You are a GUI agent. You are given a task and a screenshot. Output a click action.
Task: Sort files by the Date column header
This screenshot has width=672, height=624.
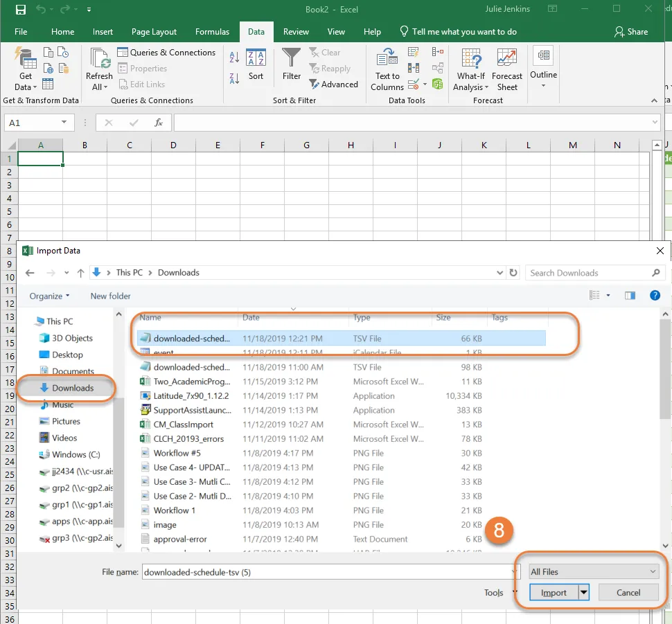(x=251, y=318)
